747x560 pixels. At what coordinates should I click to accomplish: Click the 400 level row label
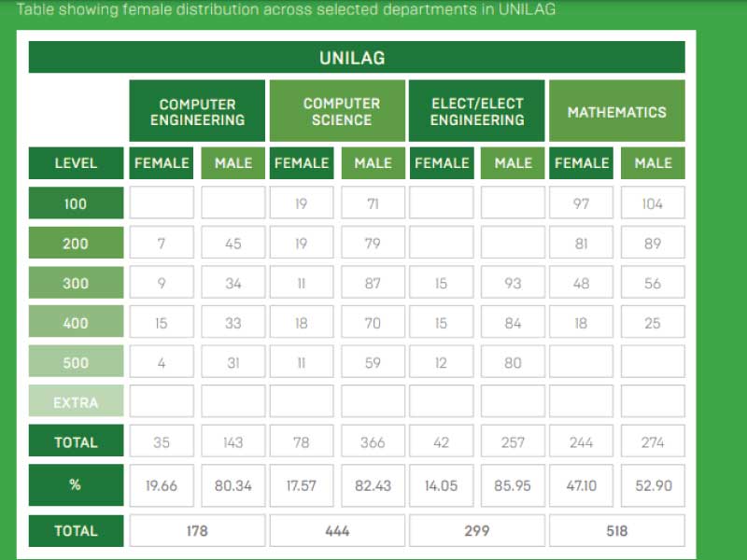click(x=76, y=322)
